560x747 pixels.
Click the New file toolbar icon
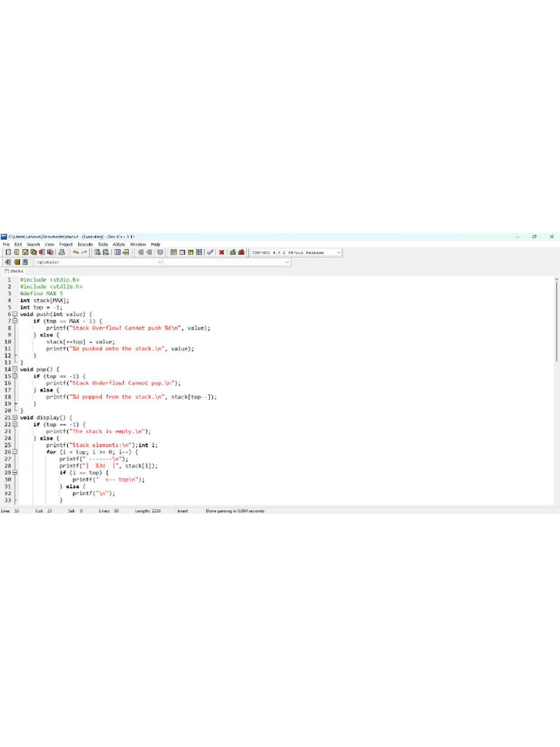click(8, 252)
